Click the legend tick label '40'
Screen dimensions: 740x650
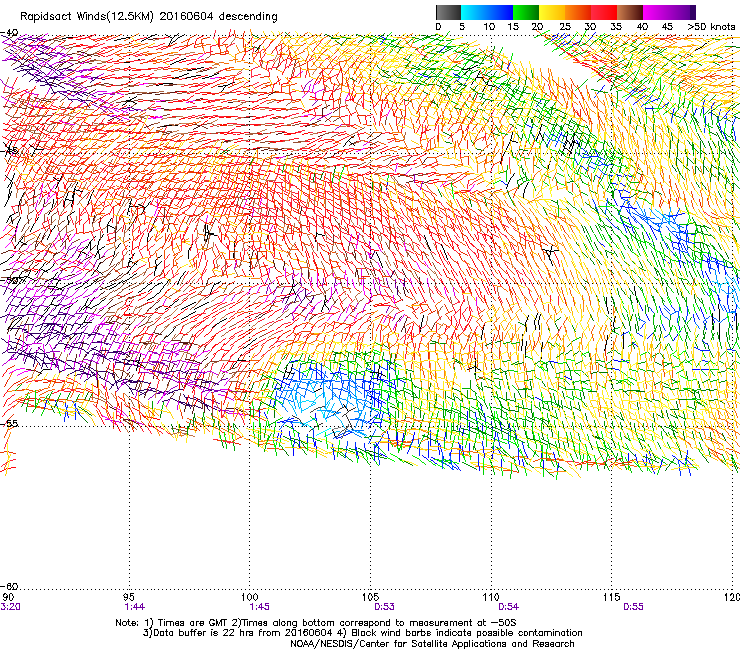coord(642,27)
